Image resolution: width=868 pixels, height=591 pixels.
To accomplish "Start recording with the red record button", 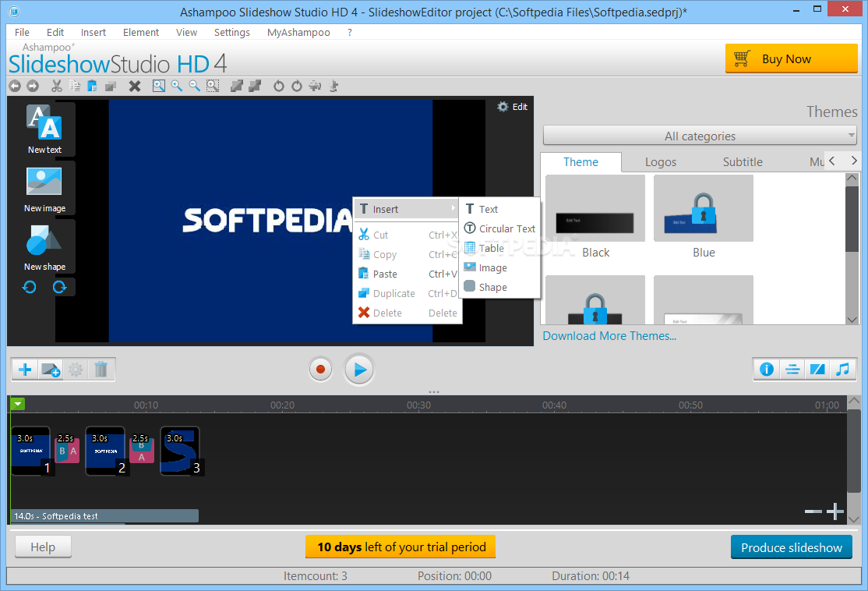I will 320,370.
